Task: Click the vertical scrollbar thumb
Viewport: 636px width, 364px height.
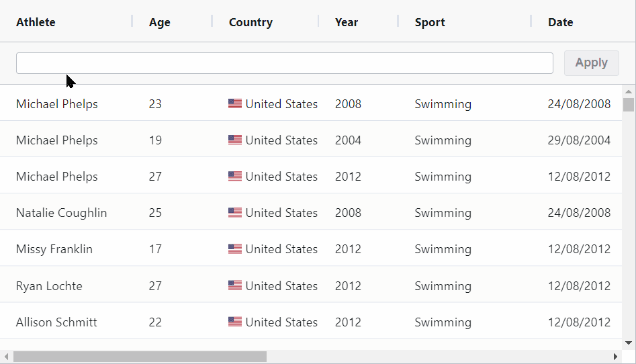Action: [629, 105]
